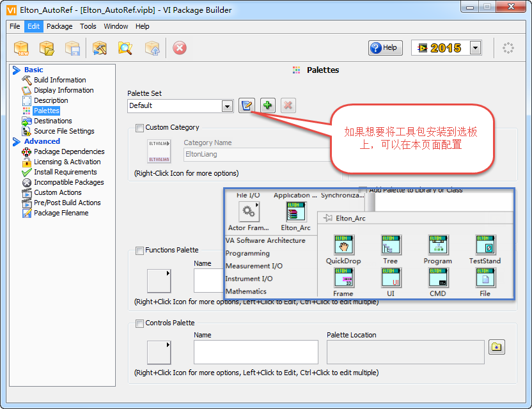Click the QuickDrop palette icon
The image size is (532, 409).
344,245
